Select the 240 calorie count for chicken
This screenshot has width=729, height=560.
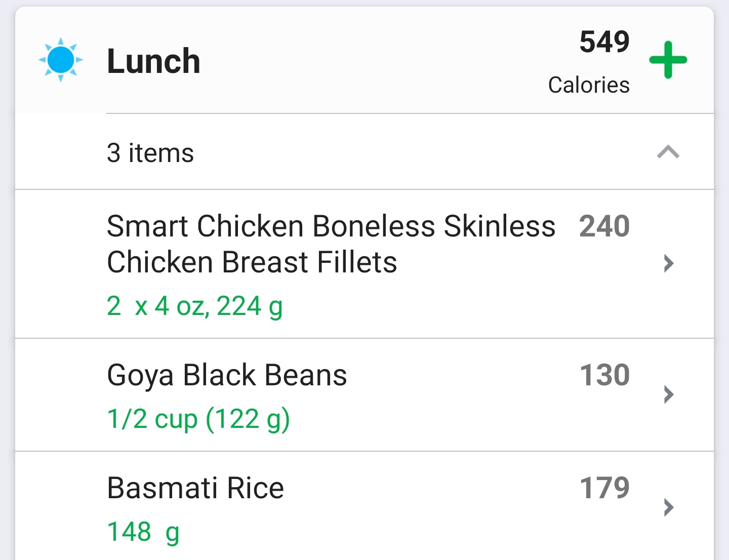(x=604, y=226)
